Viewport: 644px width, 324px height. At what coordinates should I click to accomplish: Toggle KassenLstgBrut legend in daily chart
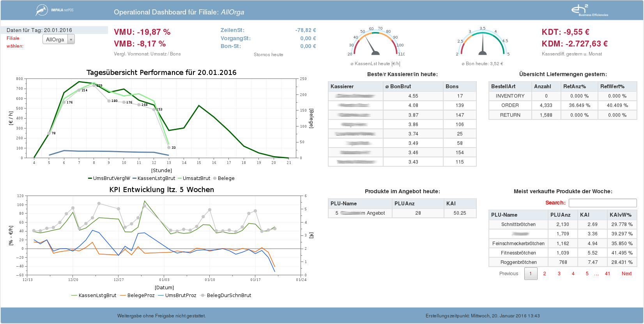[154, 178]
